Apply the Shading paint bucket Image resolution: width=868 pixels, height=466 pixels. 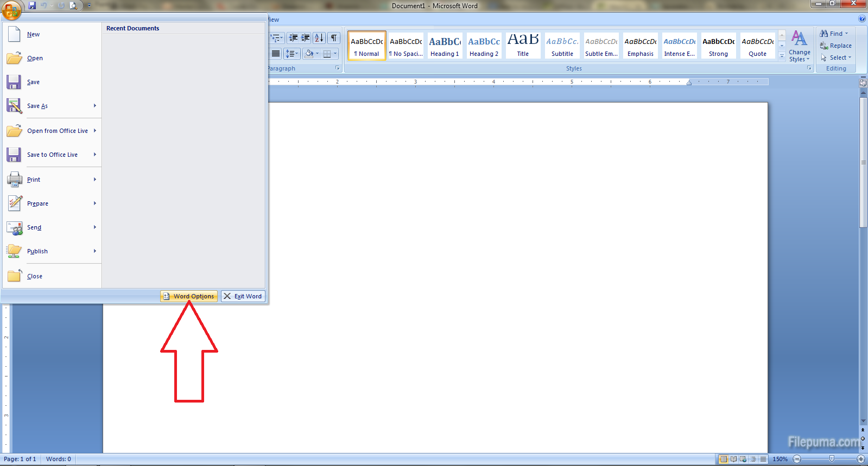(309, 54)
